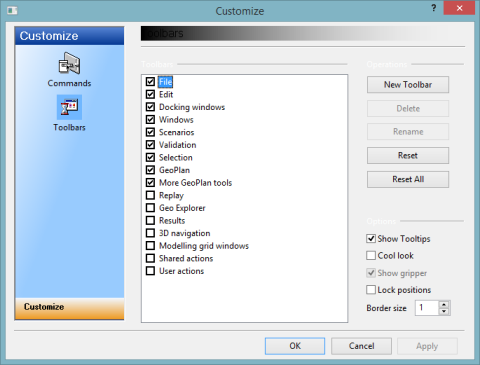Screen dimensions: 480x365
Task: Select the Toolbars icon in sidebar
Action: (69, 108)
